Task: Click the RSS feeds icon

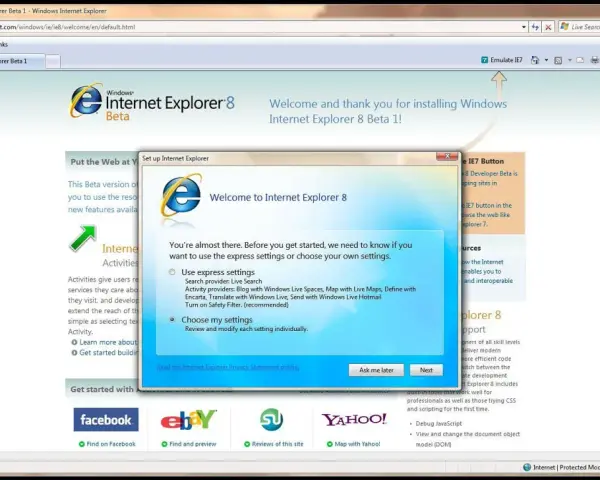Action: 558,60
